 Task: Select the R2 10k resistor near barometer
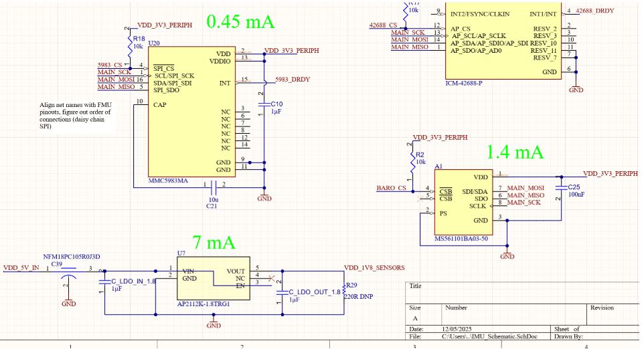pos(413,162)
